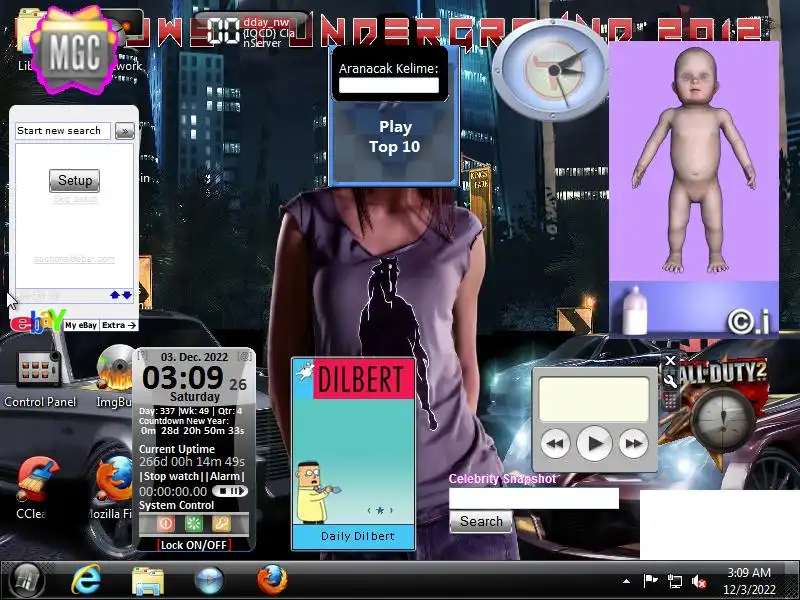Show hidden system tray icons
This screenshot has width=800, height=600.
[626, 581]
